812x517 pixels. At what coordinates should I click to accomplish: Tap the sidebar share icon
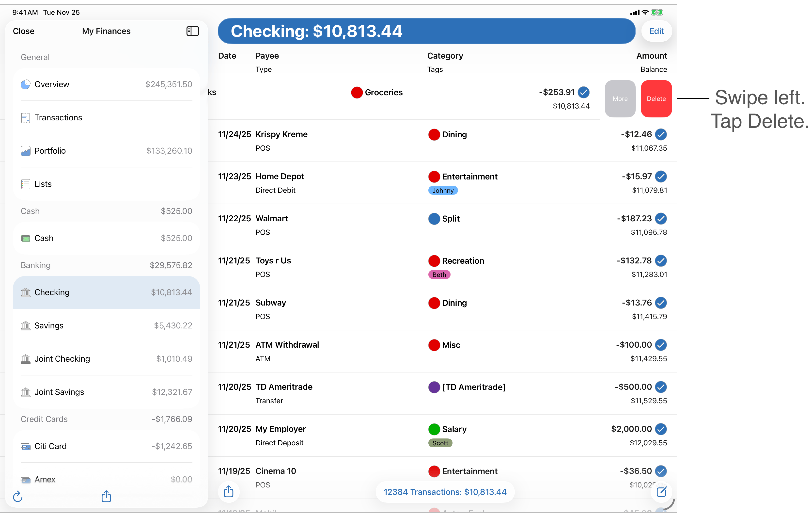[x=106, y=496]
